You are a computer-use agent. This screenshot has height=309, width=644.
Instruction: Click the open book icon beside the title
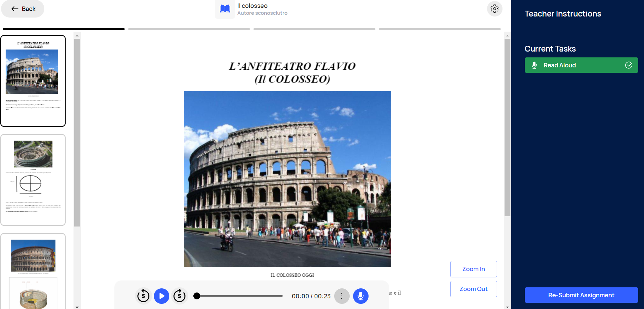coord(225,9)
